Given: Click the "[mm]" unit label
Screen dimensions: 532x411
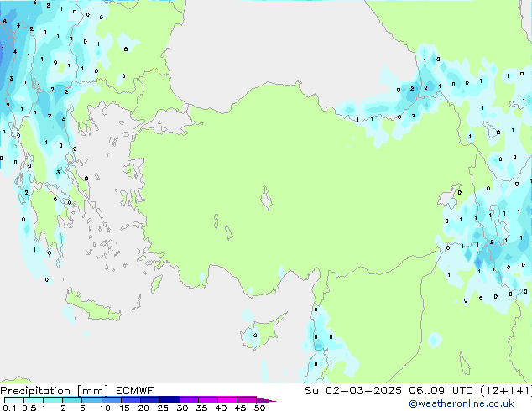Looking at the screenshot, I should [93, 391].
